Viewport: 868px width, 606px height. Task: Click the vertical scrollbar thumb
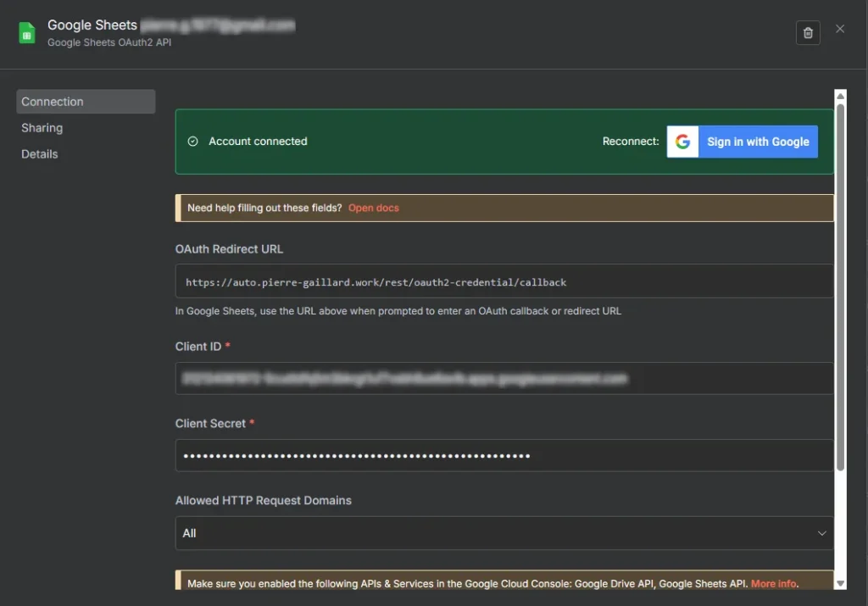coord(840,286)
